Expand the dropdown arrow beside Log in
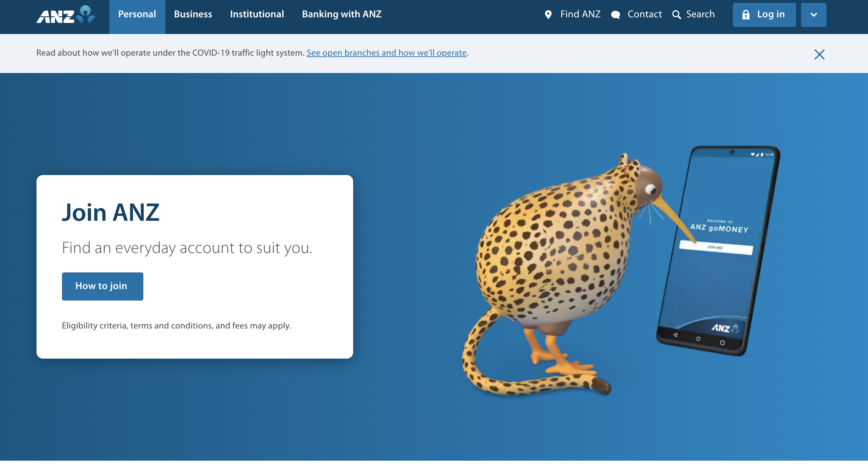Viewport: 868px width, 472px height. coord(813,15)
